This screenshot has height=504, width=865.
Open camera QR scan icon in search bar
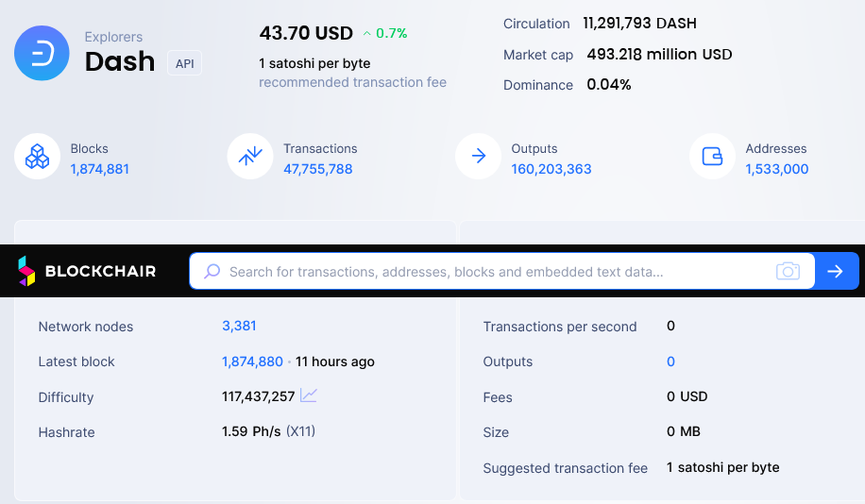tap(788, 271)
